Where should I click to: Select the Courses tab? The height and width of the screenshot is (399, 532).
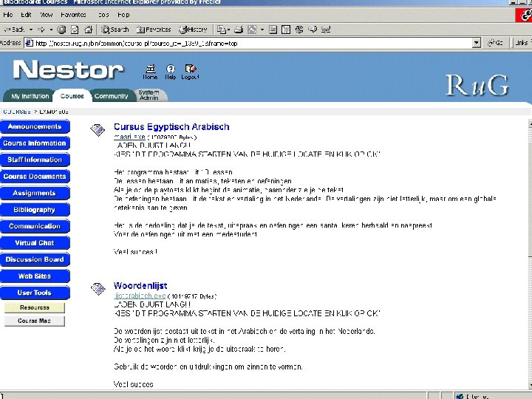tap(72, 96)
